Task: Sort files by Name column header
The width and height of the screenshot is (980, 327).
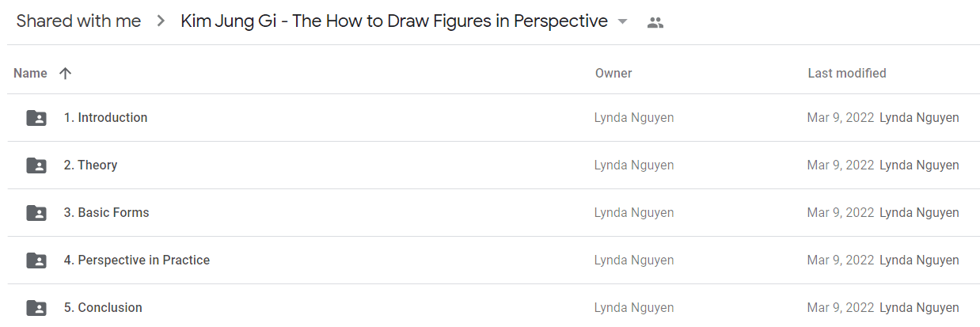Action: 31,73
